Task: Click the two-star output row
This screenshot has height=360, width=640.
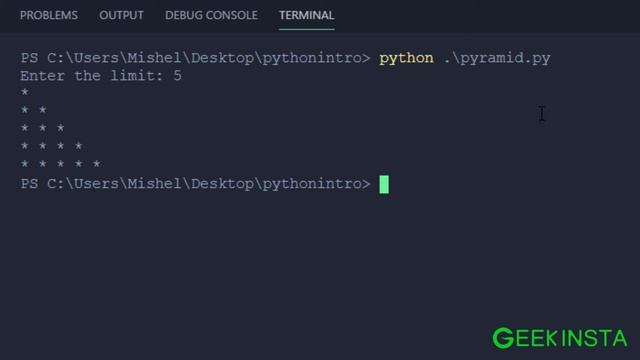Action: 34,110
